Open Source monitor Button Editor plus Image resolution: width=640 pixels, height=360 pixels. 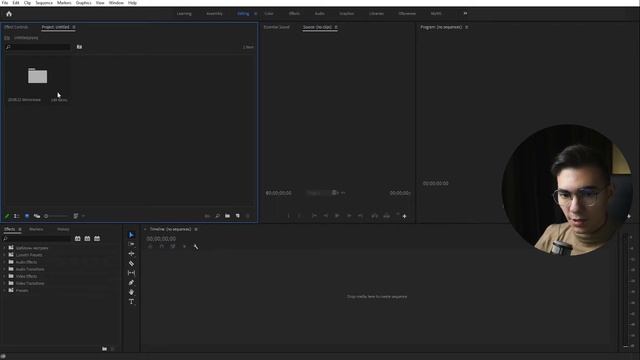404,216
